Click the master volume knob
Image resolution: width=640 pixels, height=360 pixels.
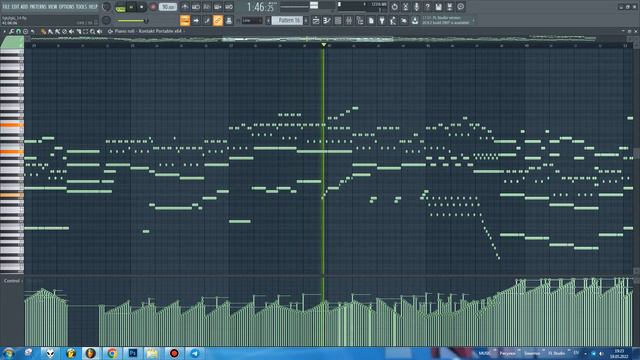(x=106, y=7)
